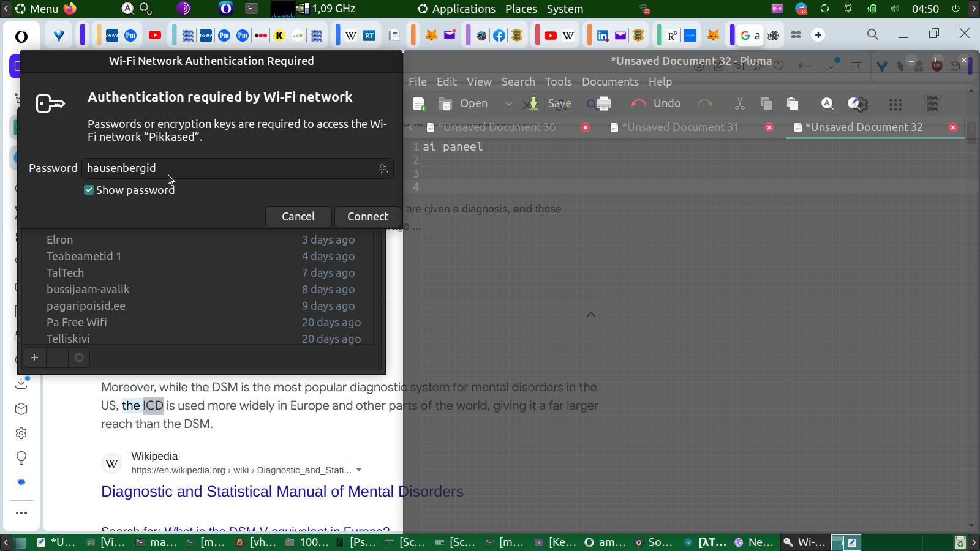Print the current Pluma document
This screenshot has width=980, height=551.
point(603,104)
